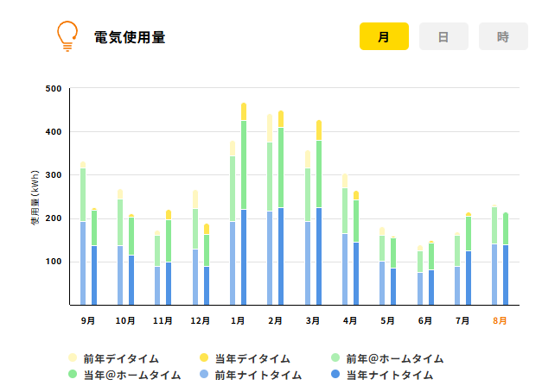Select the 6月 x-axis label

[425, 320]
